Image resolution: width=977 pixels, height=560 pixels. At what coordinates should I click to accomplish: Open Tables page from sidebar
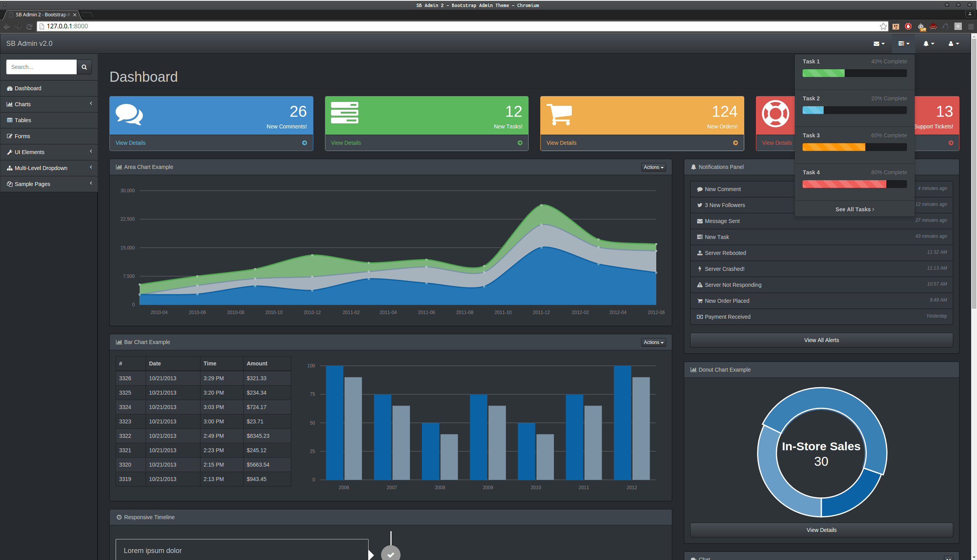point(23,120)
